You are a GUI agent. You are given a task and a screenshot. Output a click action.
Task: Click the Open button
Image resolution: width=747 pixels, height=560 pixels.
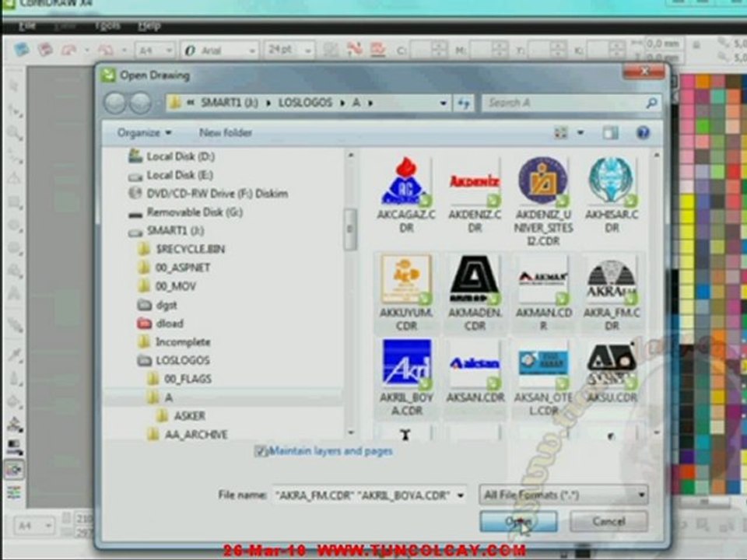518,521
